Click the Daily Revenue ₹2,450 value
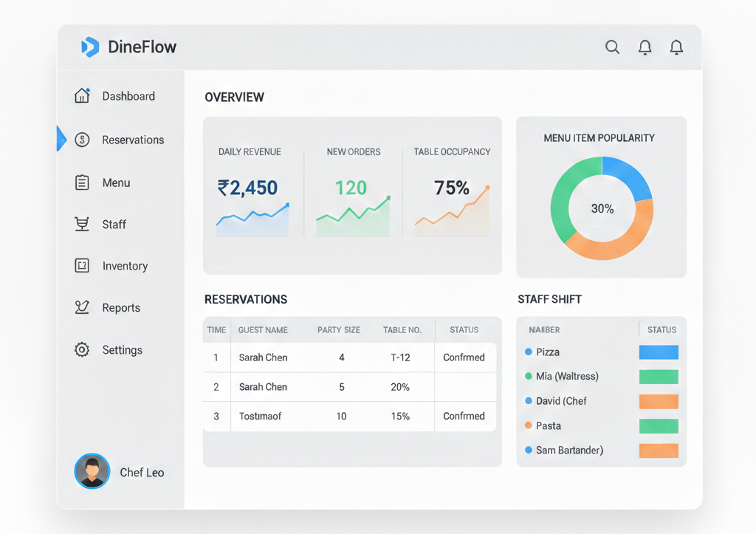The image size is (756, 534). [247, 188]
